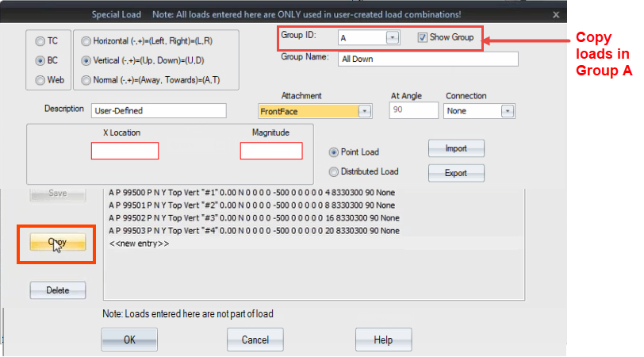Click the Magnitude input box

(271, 151)
